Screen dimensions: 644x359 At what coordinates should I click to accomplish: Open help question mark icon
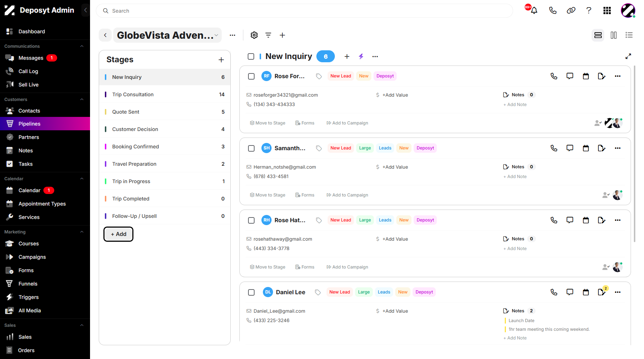click(589, 10)
